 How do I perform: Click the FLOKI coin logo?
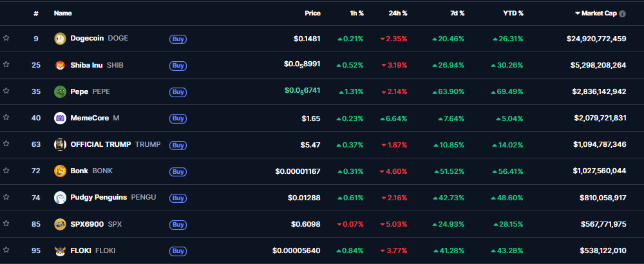[60, 250]
